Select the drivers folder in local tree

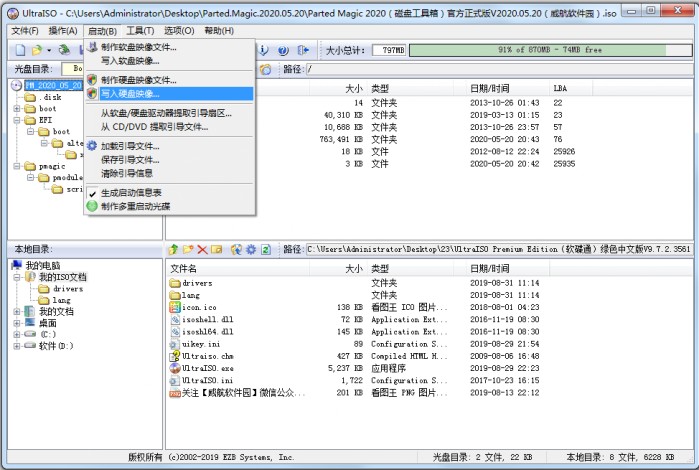68,289
